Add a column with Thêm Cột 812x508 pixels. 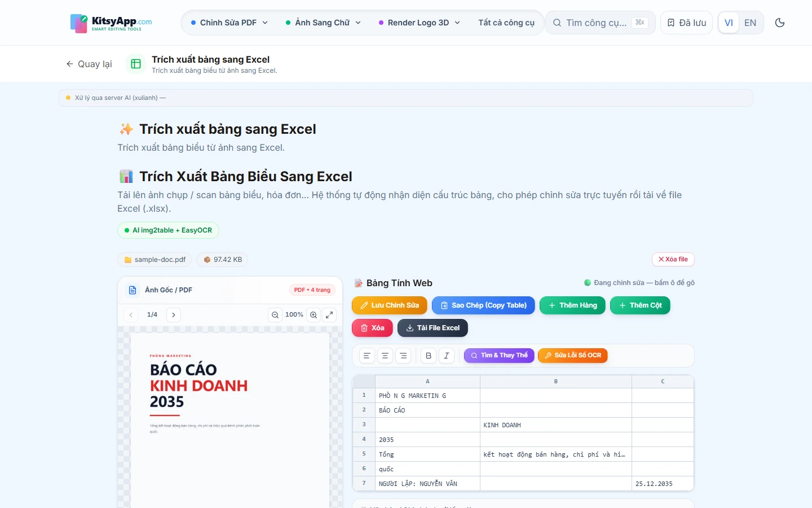click(x=640, y=305)
